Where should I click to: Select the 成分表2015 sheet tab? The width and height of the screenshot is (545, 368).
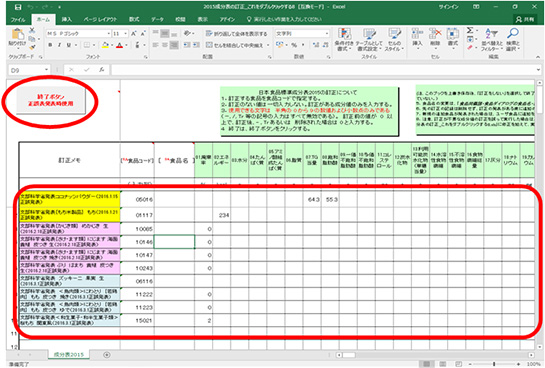click(x=69, y=354)
